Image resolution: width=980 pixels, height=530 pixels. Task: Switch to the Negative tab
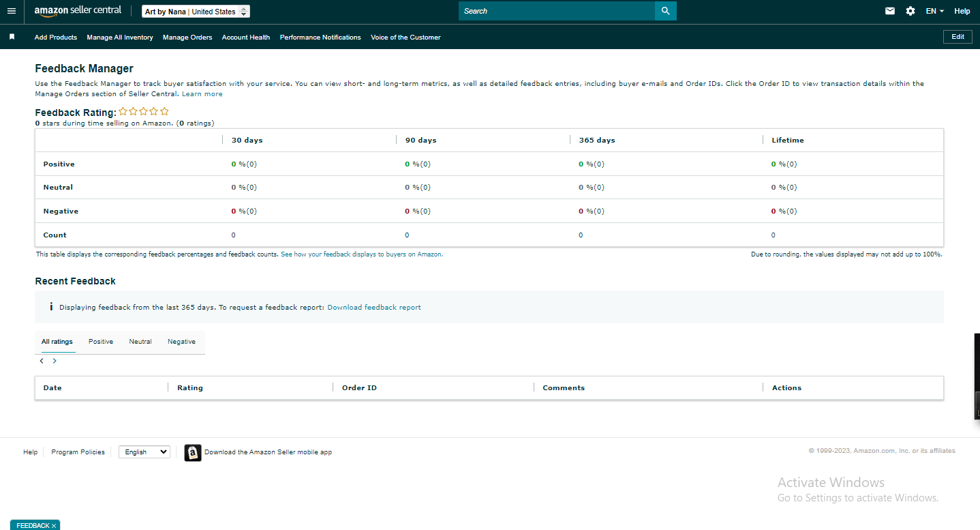181,342
